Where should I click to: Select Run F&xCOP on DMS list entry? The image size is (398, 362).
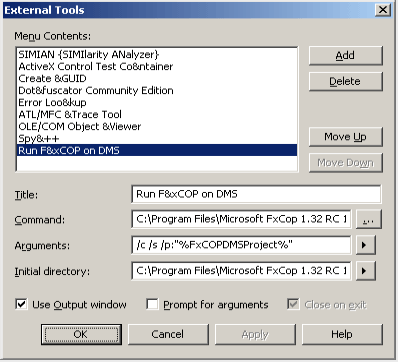click(x=157, y=150)
